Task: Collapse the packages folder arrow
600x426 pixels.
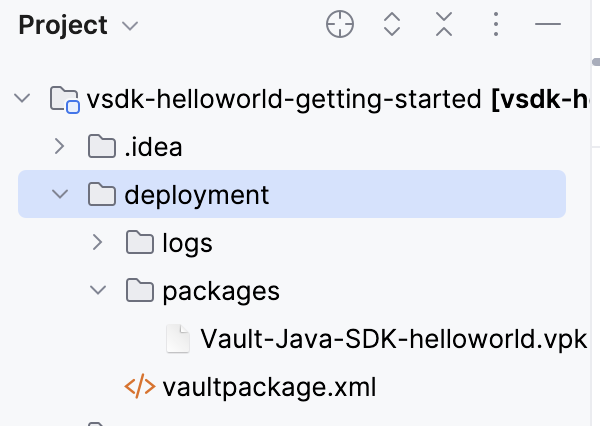Action: (x=97, y=291)
